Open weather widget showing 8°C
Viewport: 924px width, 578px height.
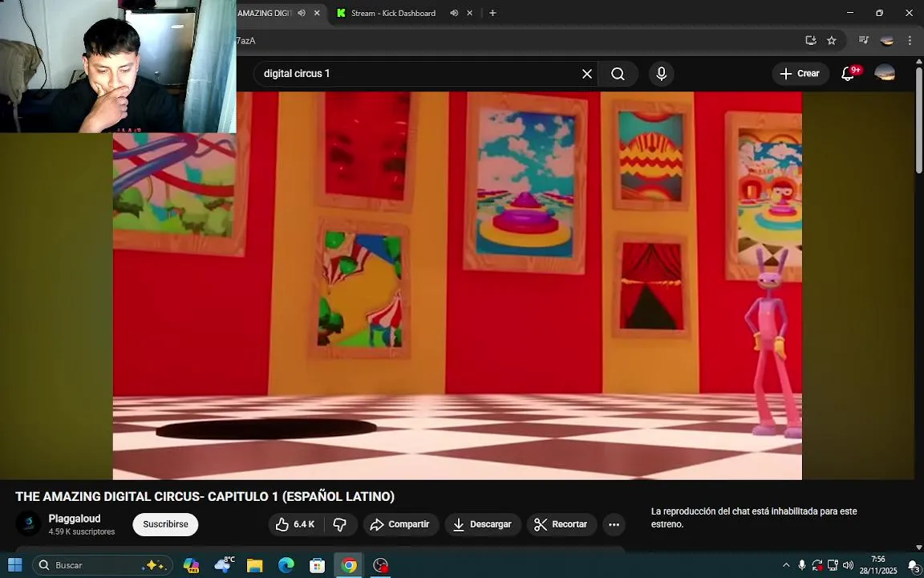click(x=224, y=564)
